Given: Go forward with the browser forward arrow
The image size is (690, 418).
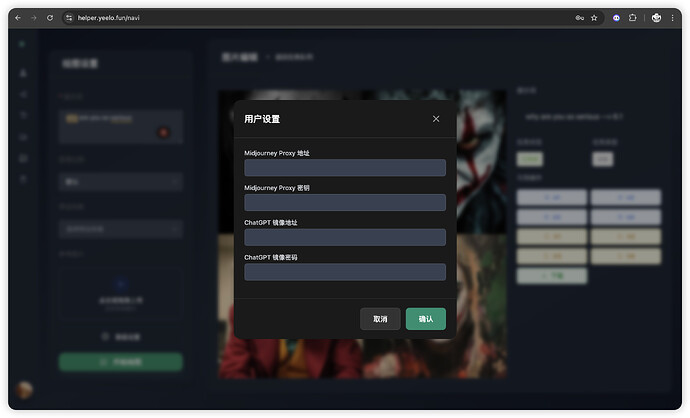Looking at the screenshot, I should [34, 18].
